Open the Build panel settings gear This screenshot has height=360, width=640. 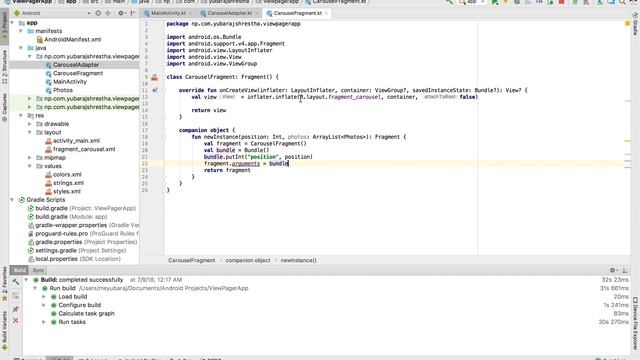612,270
